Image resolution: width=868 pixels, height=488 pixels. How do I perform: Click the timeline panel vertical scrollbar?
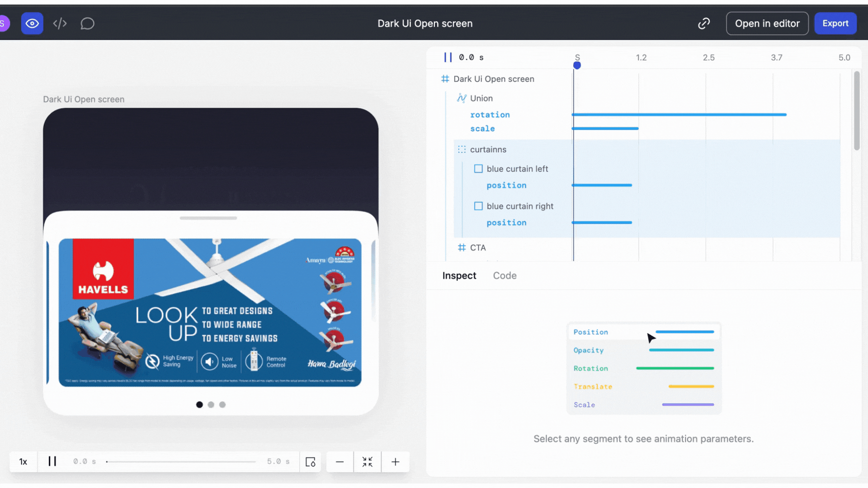[x=856, y=111]
